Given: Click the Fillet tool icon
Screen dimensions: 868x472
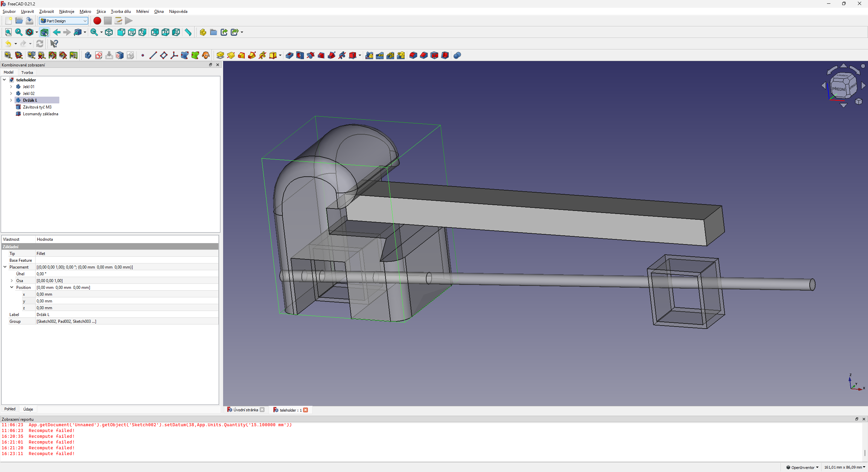Looking at the screenshot, I should coord(413,55).
